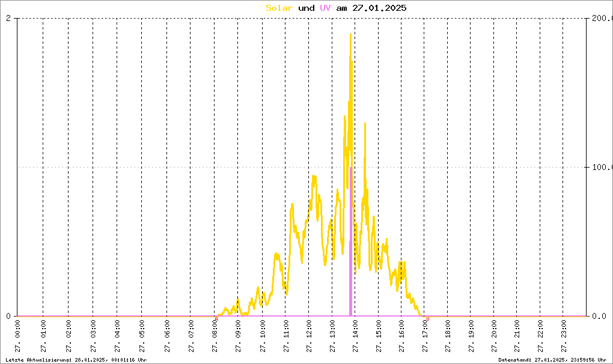This screenshot has width=613, height=364.
Task: Click the right axis value '200.0'
Action: [602, 19]
